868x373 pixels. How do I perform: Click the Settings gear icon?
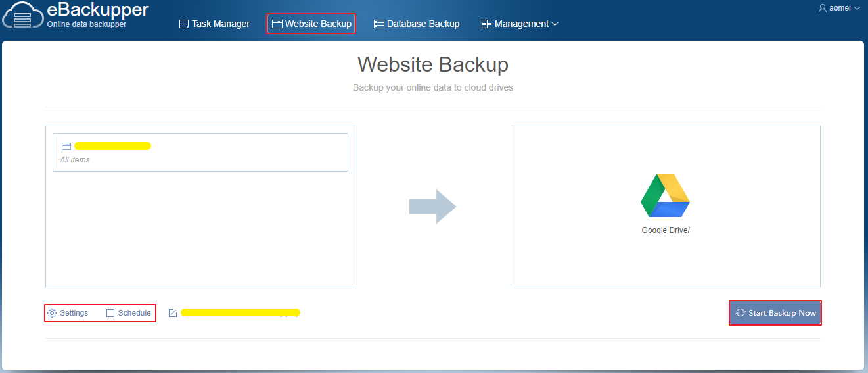[52, 313]
